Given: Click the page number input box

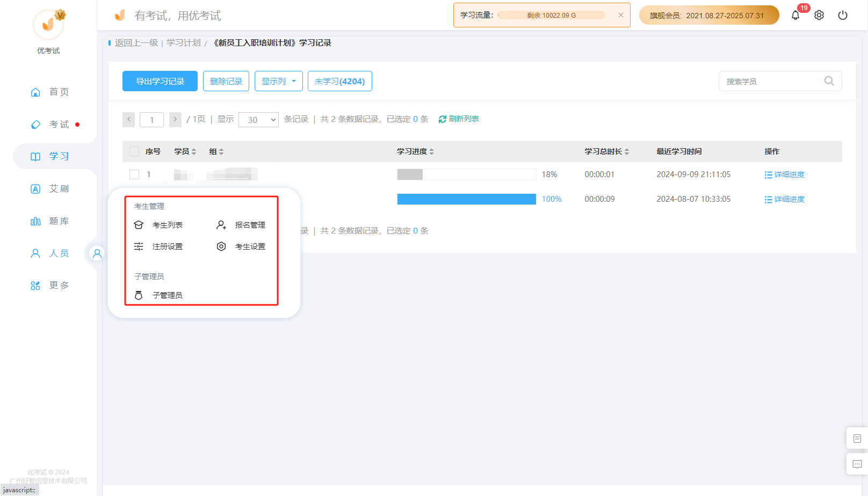Looking at the screenshot, I should point(152,119).
